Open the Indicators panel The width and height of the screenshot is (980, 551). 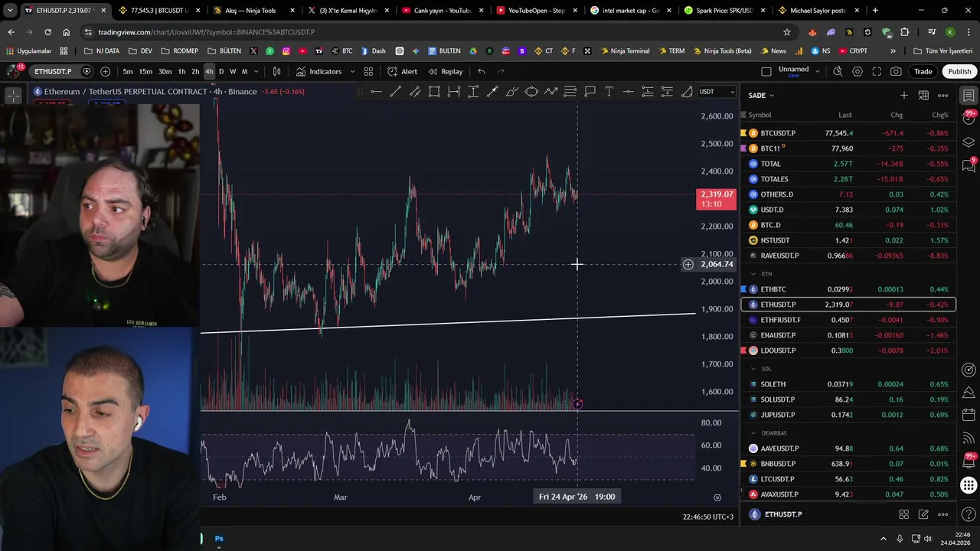[318, 71]
